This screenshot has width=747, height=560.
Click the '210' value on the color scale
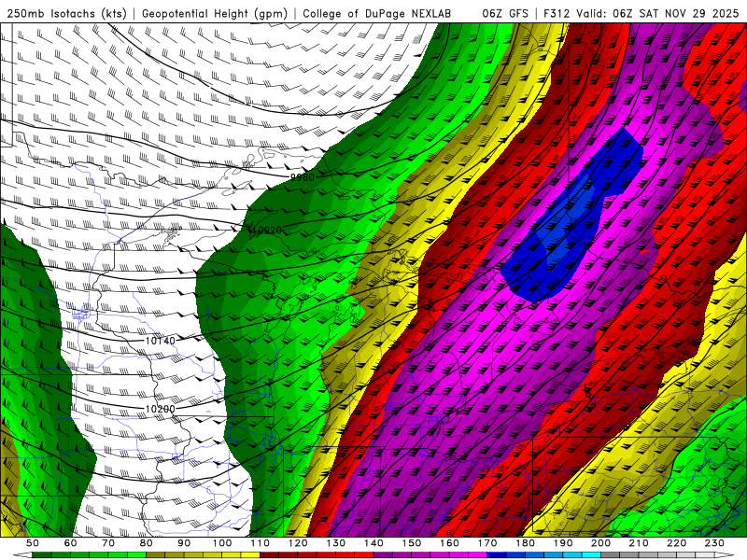coord(639,543)
